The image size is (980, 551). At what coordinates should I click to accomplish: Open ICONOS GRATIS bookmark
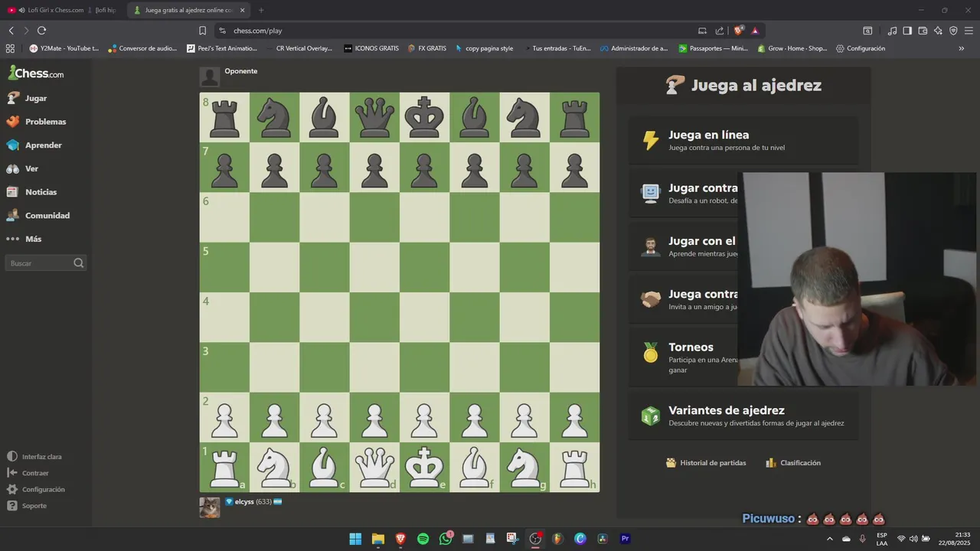(x=371, y=48)
